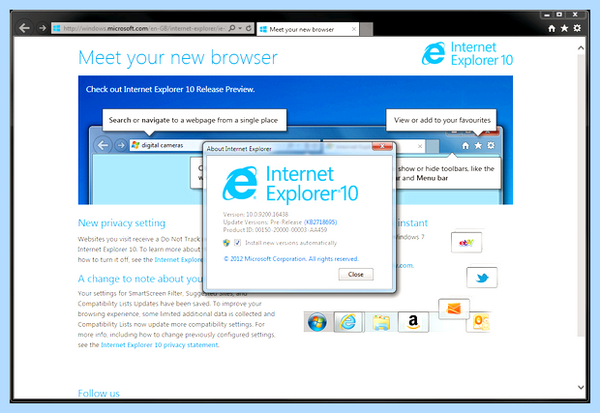The image size is (600, 413).
Task: Click the Internet Explorer icon in taskbar illustration
Action: [348, 322]
